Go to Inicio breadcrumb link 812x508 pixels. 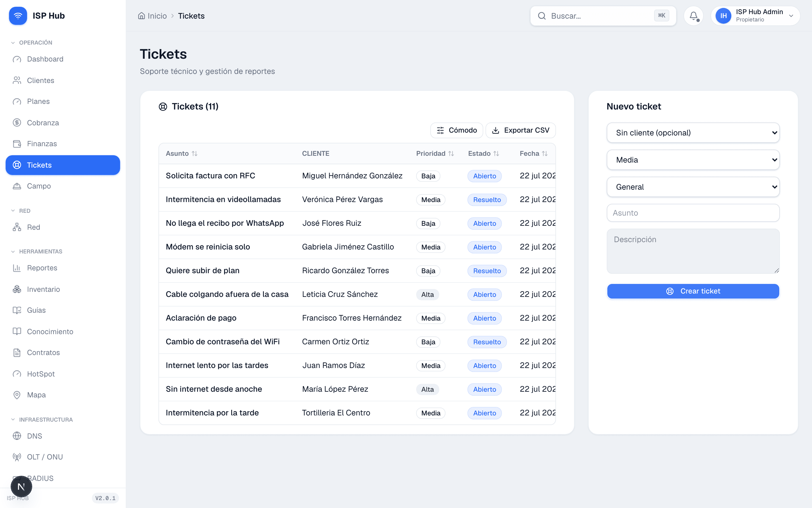coord(152,16)
